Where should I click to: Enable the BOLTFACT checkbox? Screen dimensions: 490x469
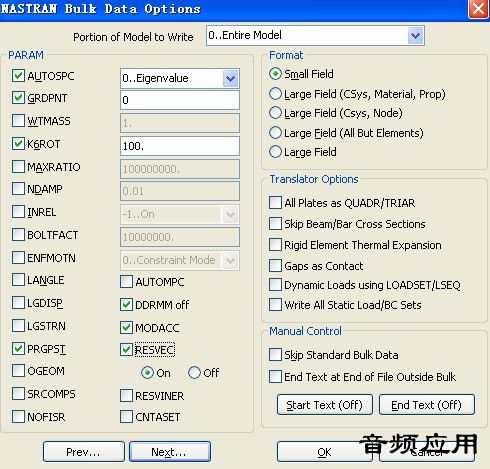[18, 235]
